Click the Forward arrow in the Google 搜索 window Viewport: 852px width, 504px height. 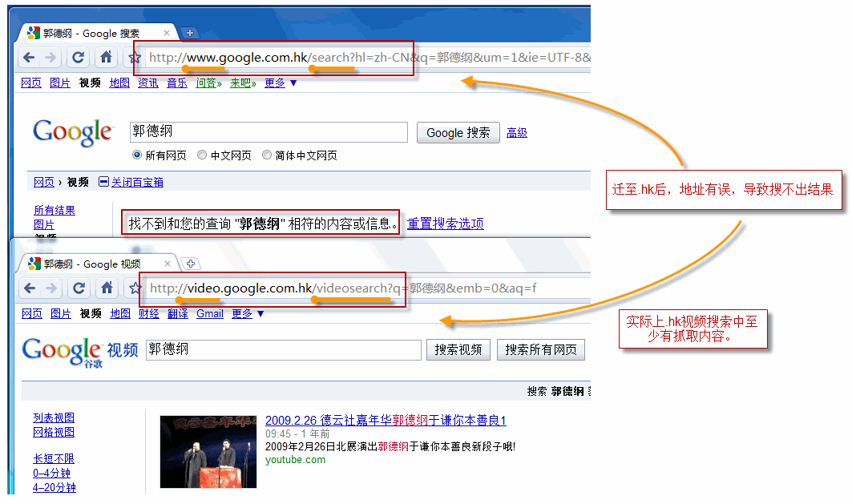pos(50,57)
